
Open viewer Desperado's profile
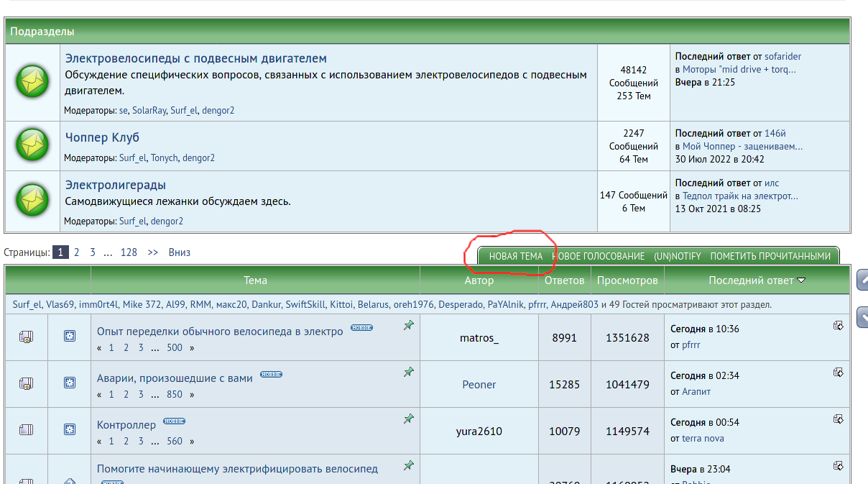point(461,304)
